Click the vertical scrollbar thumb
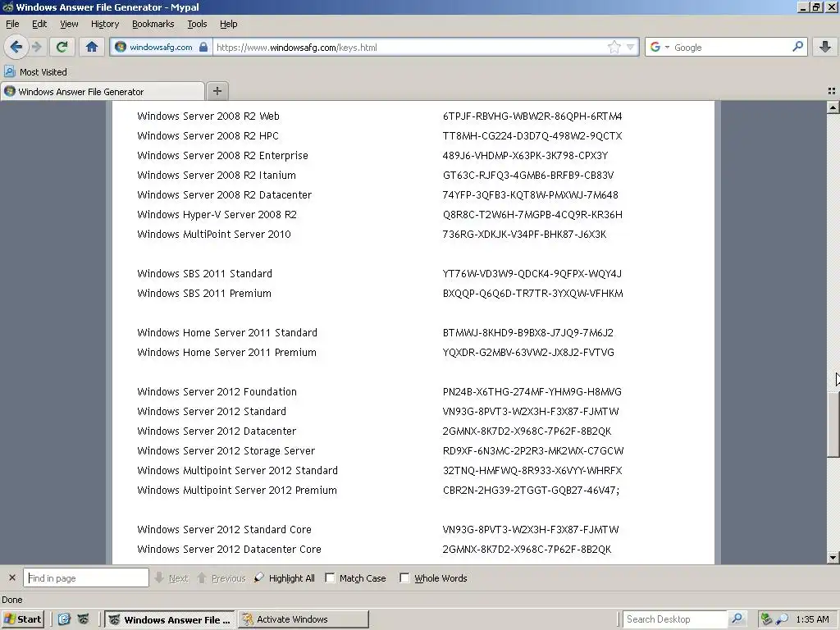The image size is (840, 630). coord(833,424)
